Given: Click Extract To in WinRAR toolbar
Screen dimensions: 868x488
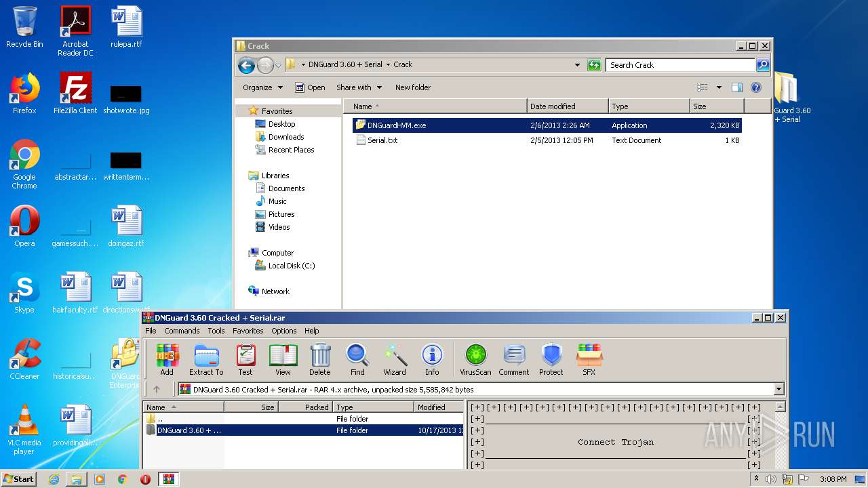Looking at the screenshot, I should [x=206, y=359].
